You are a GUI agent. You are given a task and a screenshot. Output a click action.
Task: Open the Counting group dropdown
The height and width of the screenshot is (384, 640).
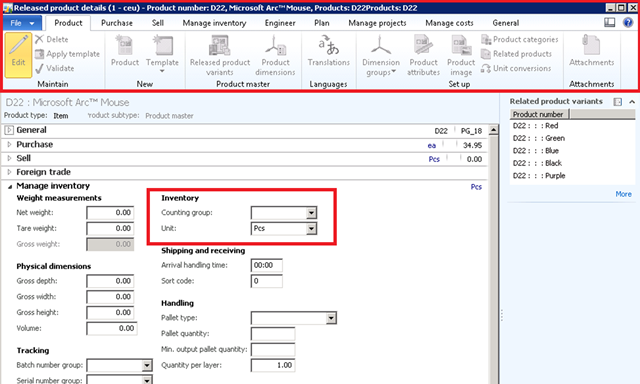pos(311,213)
